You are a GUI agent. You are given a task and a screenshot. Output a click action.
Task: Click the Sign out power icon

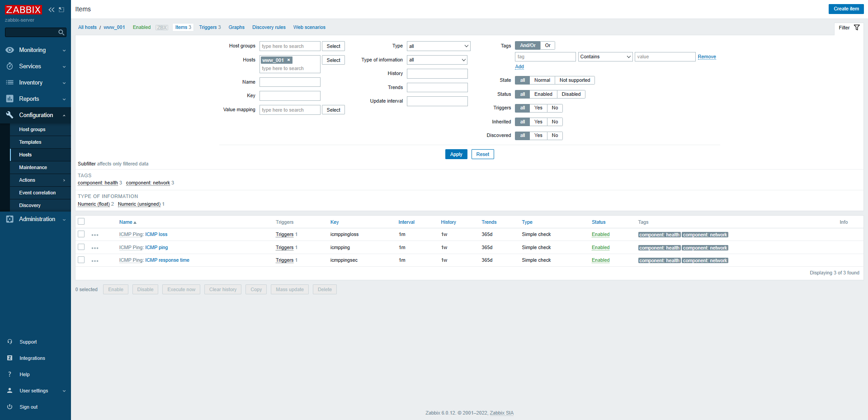tap(9, 407)
